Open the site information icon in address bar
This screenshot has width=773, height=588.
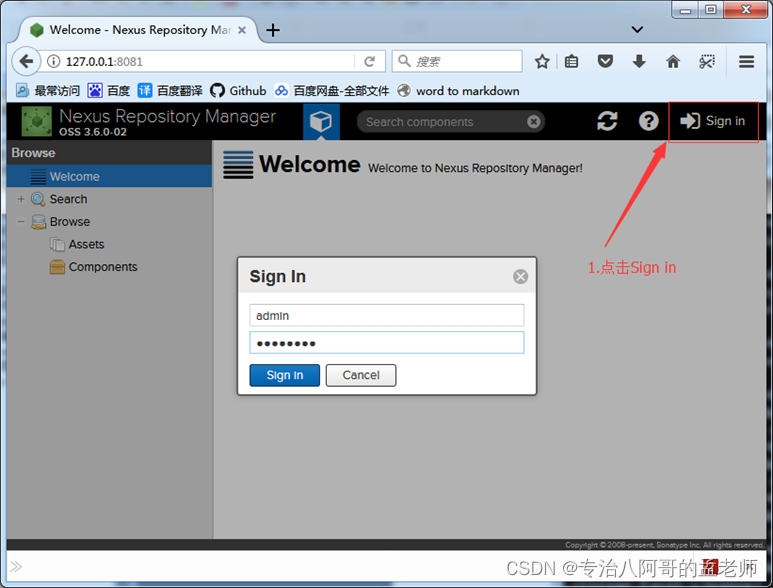[x=53, y=62]
